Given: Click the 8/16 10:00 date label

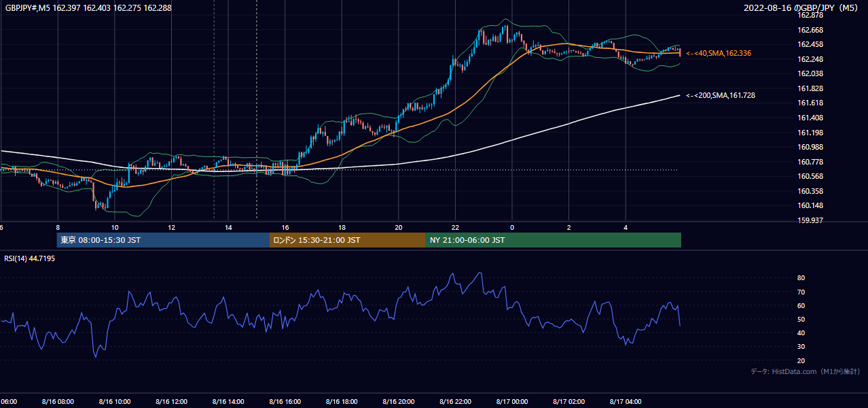Looking at the screenshot, I should (x=115, y=401).
